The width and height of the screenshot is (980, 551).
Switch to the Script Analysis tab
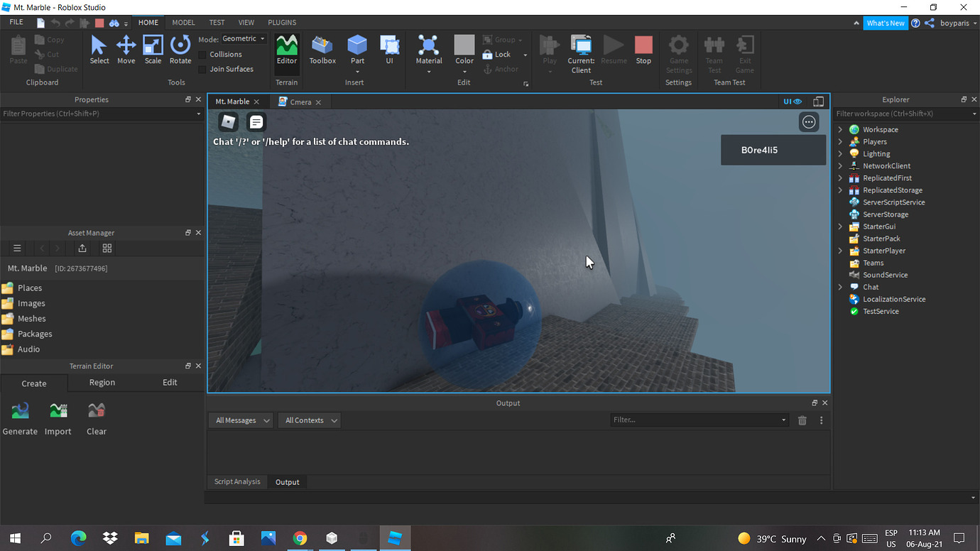point(236,481)
